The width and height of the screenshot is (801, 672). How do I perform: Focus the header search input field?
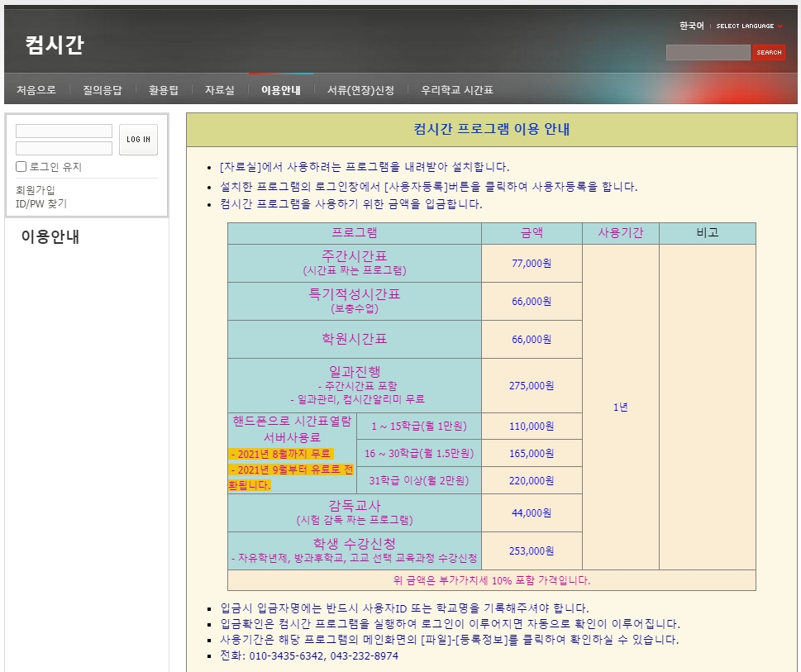(708, 52)
